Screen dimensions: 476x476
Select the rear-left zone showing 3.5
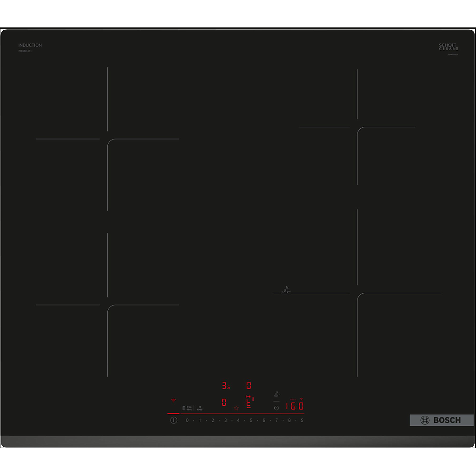point(225,386)
